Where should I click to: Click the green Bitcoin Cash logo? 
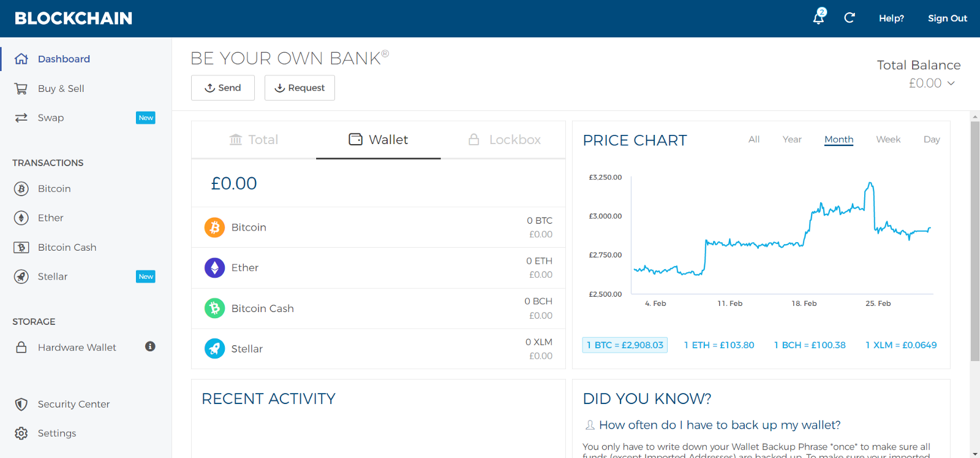214,308
